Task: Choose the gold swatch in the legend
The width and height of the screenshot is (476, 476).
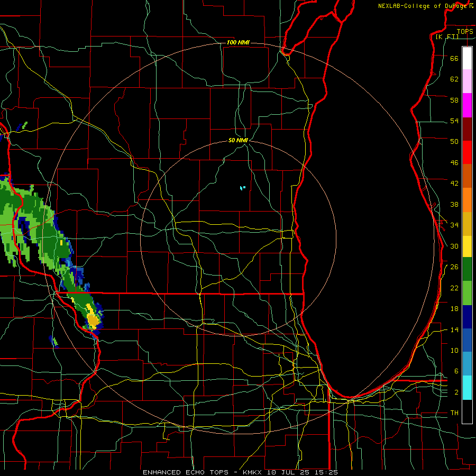Action: coord(467,224)
